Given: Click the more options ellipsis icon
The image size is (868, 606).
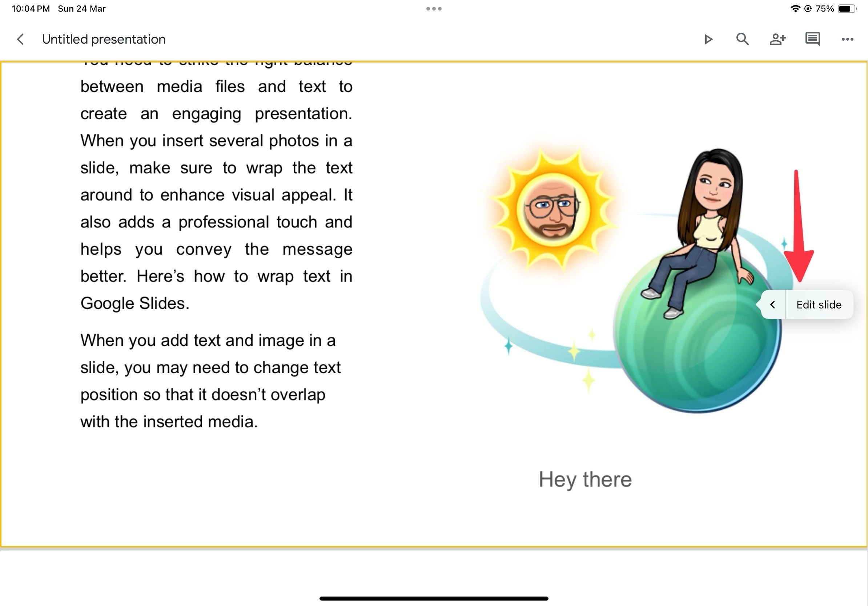Looking at the screenshot, I should [847, 39].
